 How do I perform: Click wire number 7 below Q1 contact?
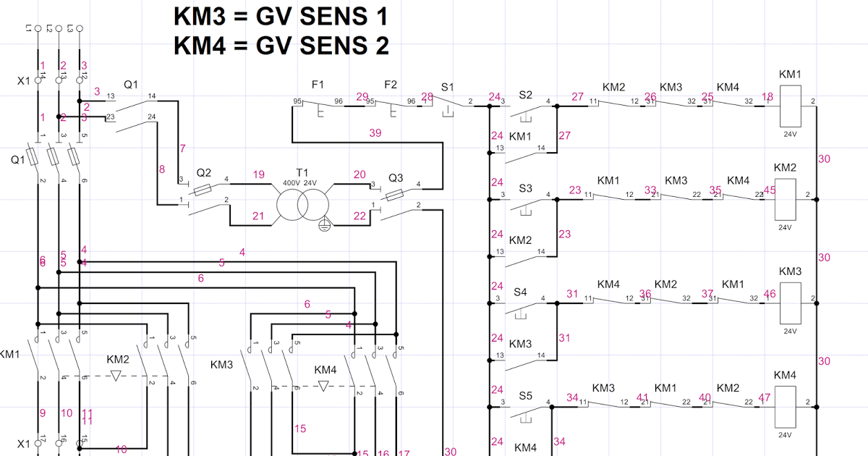point(183,148)
